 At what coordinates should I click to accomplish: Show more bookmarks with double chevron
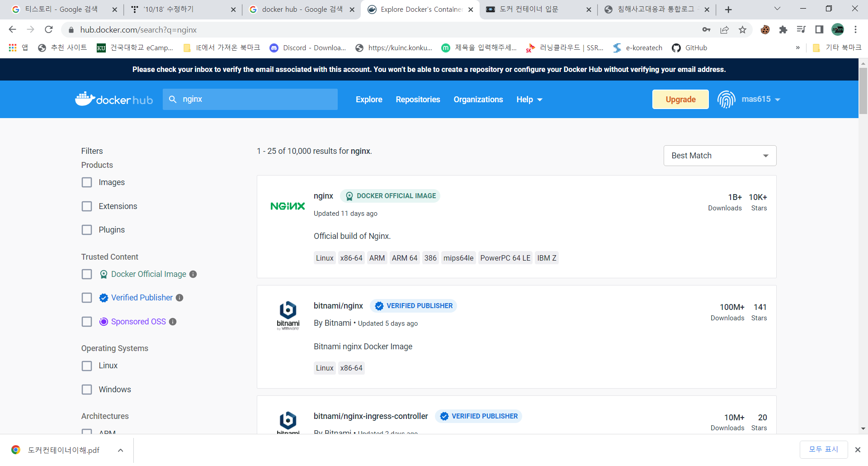click(798, 48)
